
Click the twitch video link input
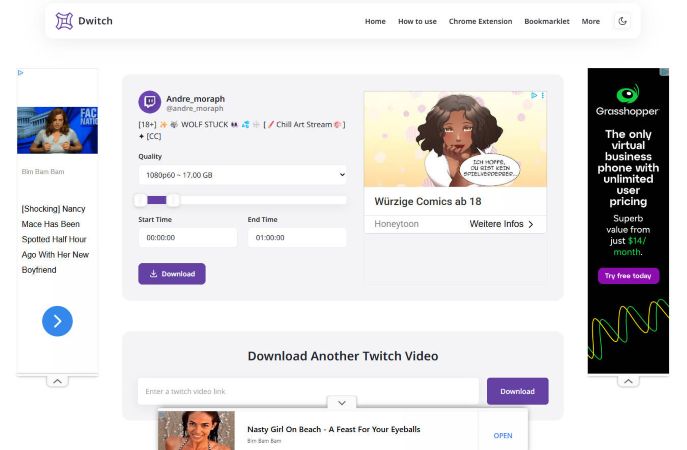point(308,391)
